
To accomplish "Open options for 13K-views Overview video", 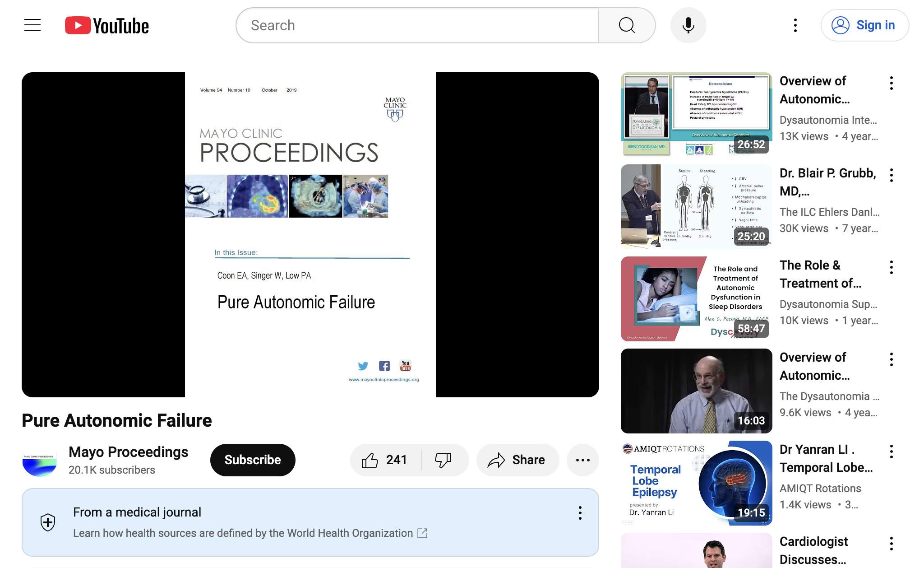I will [892, 83].
